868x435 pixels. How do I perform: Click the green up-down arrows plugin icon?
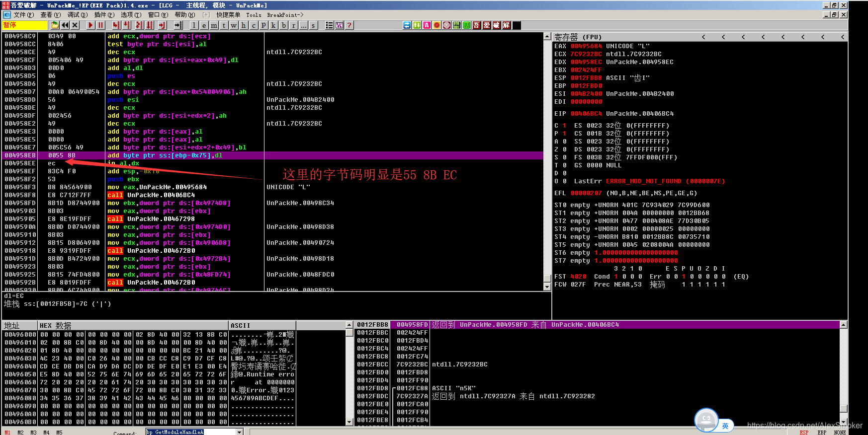click(x=417, y=25)
